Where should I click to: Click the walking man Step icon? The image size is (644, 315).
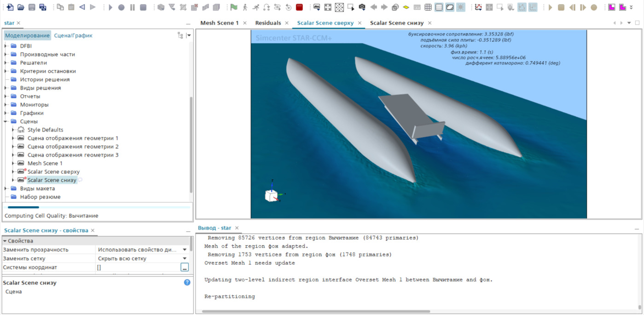click(x=245, y=7)
